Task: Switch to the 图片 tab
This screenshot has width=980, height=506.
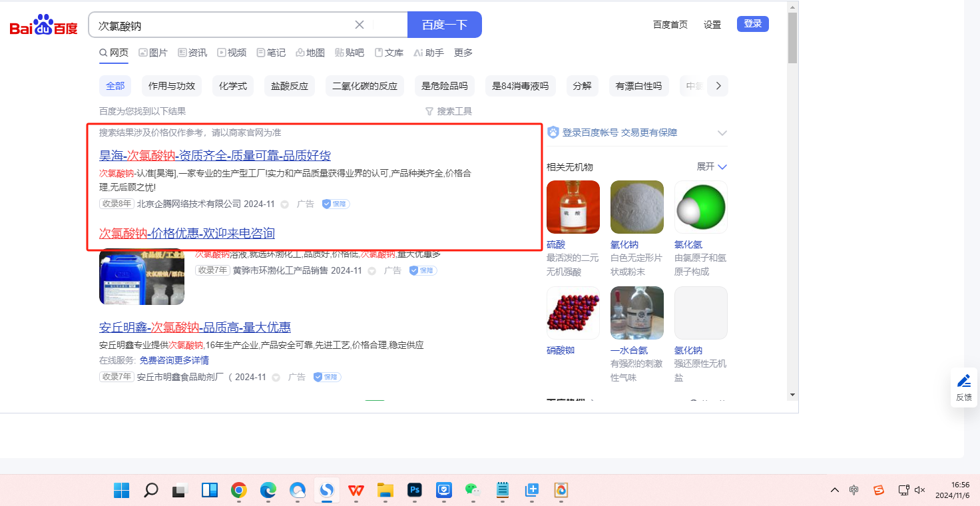Action: point(153,53)
